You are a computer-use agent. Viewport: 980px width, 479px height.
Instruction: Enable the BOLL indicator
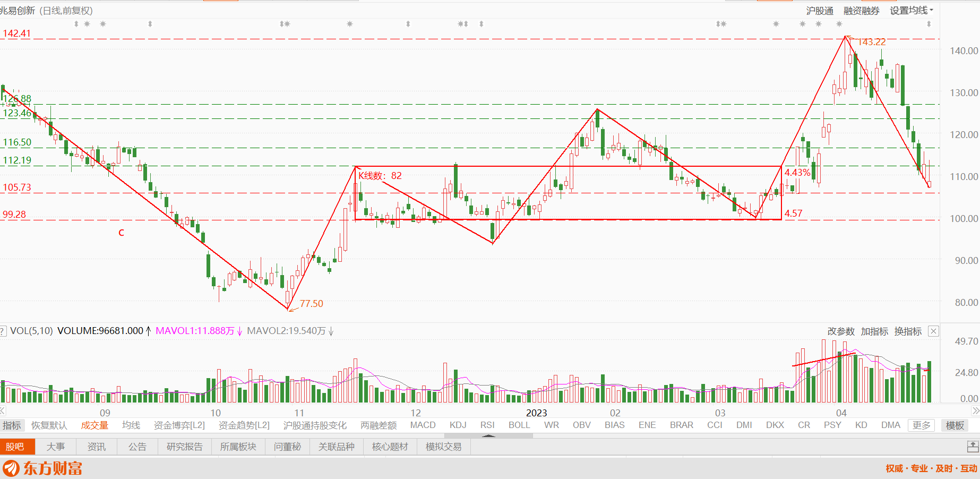click(519, 425)
